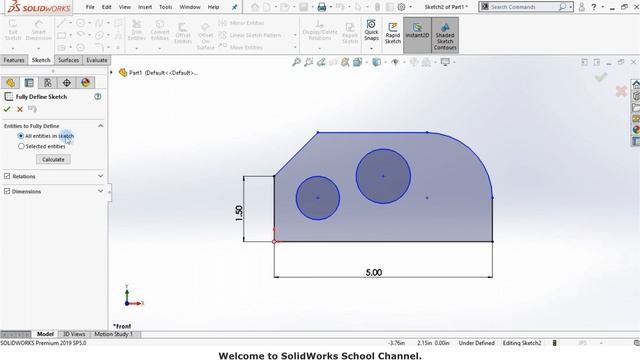Click the undo arrow in PropertyManager

click(32, 109)
